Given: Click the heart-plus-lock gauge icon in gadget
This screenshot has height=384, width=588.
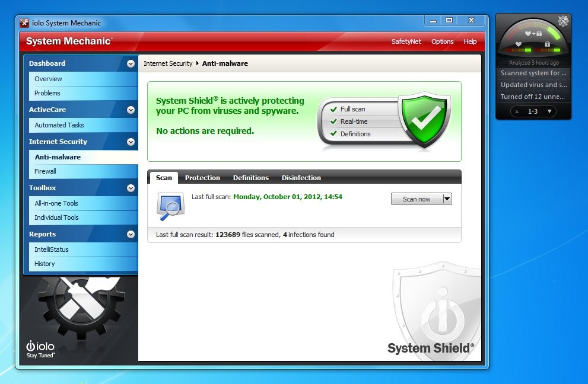Looking at the screenshot, I should pyautogui.click(x=533, y=34).
